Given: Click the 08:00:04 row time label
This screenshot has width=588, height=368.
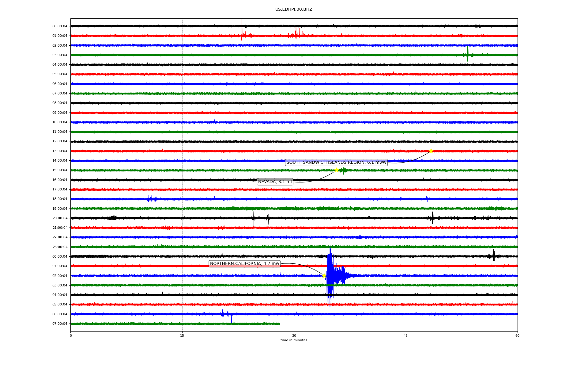Looking at the screenshot, I should [60, 103].
